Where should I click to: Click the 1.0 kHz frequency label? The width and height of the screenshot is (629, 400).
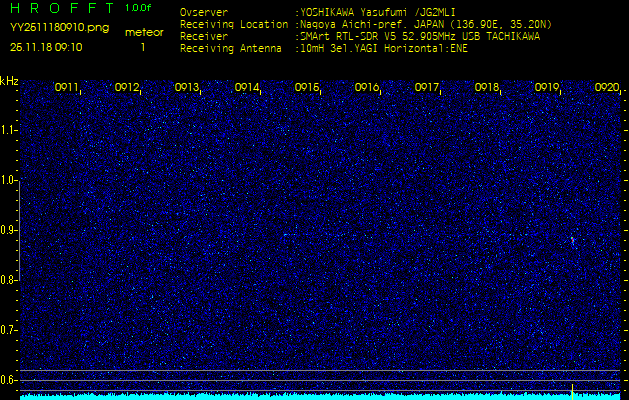click(x=9, y=180)
